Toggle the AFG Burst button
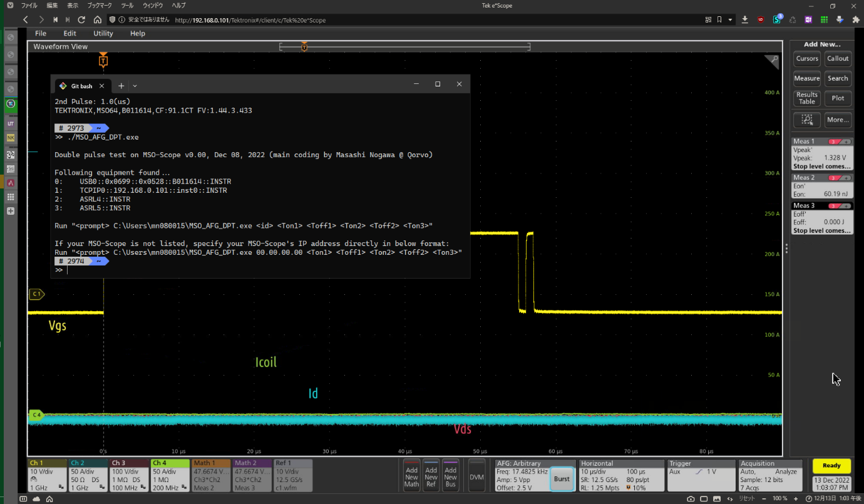The width and height of the screenshot is (864, 504). coord(562,479)
